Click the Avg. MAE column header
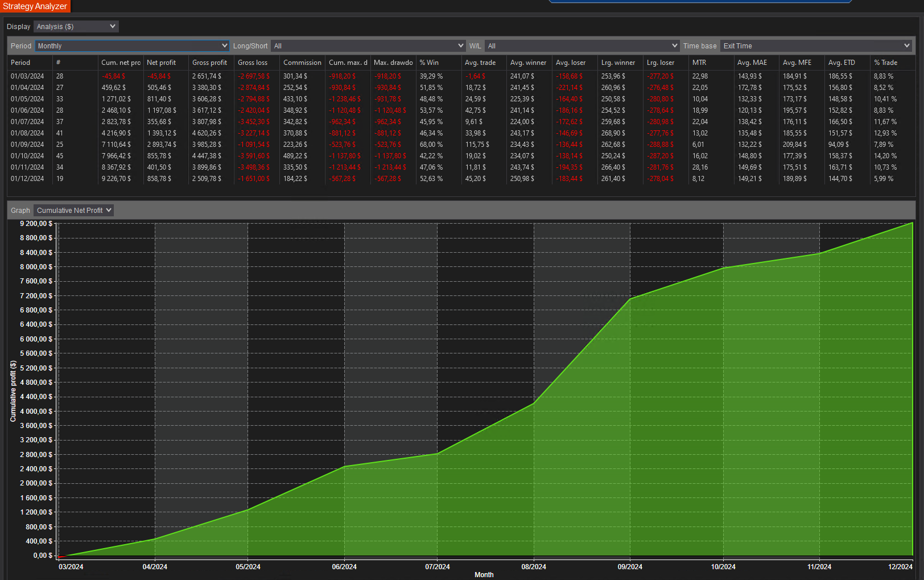This screenshot has height=580, width=924. point(757,63)
